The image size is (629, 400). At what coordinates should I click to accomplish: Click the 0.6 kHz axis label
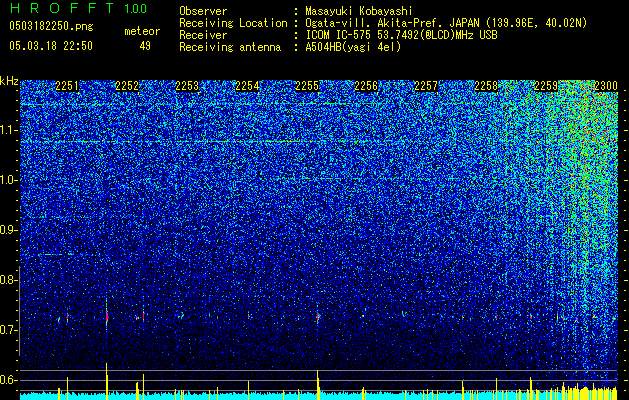pyautogui.click(x=8, y=380)
